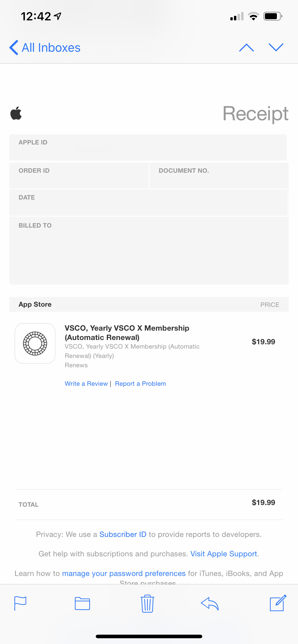The height and width of the screenshot is (644, 298).
Task: Open the Report a Problem link
Action: point(140,383)
